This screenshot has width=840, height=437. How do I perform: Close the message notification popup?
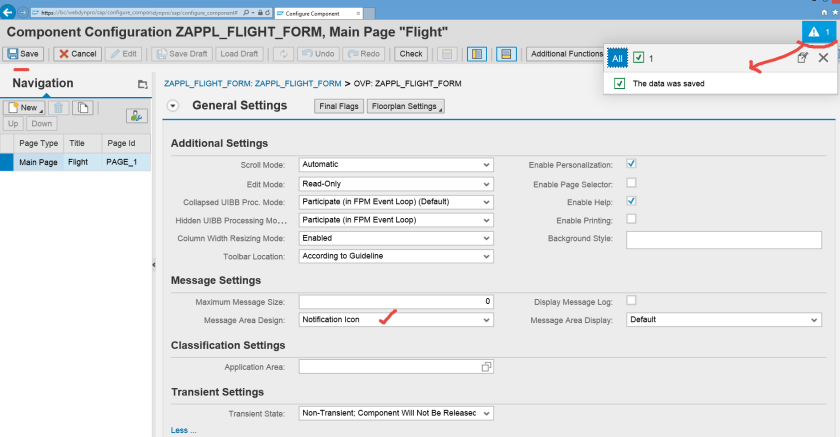pyautogui.click(x=823, y=58)
